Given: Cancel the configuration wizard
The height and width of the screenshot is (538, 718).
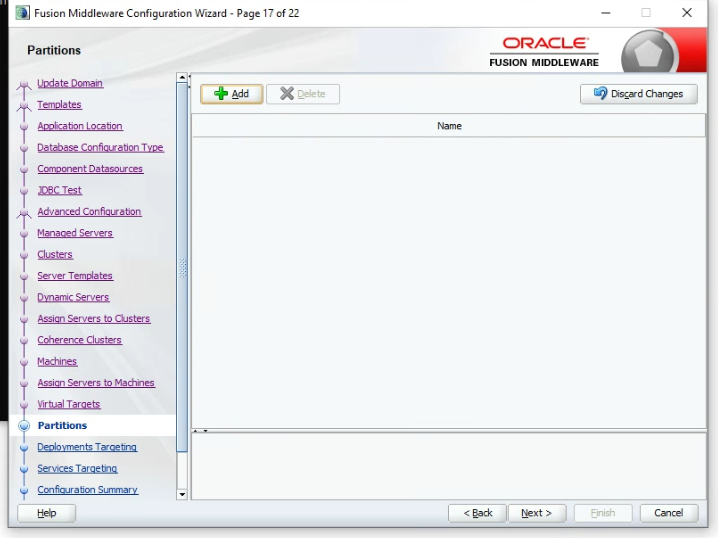Looking at the screenshot, I should click(669, 513).
